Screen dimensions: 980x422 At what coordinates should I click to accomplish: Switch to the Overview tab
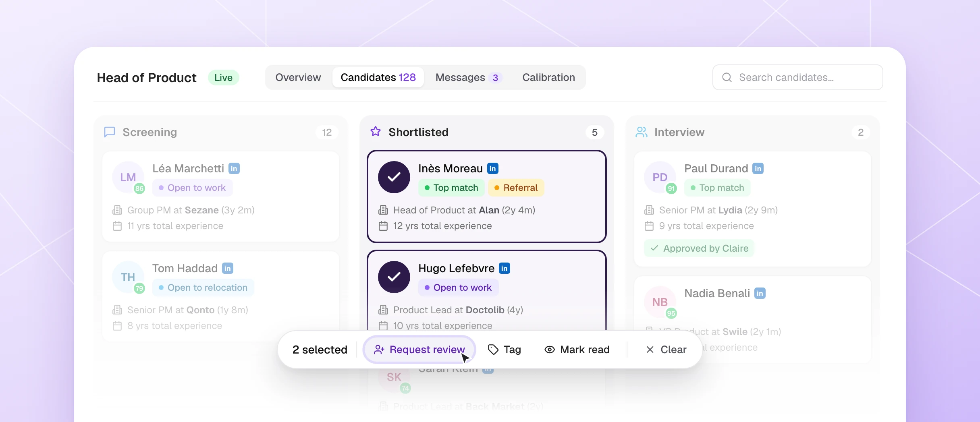click(298, 77)
